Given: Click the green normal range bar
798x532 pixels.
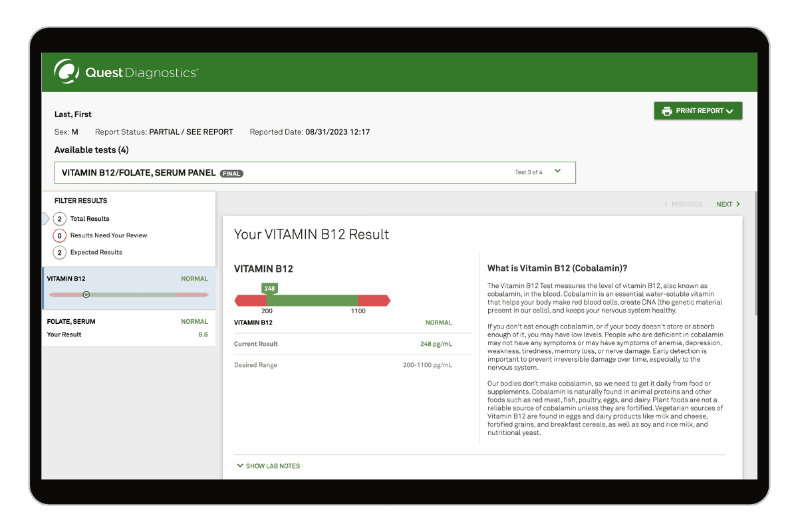Looking at the screenshot, I should pos(313,301).
